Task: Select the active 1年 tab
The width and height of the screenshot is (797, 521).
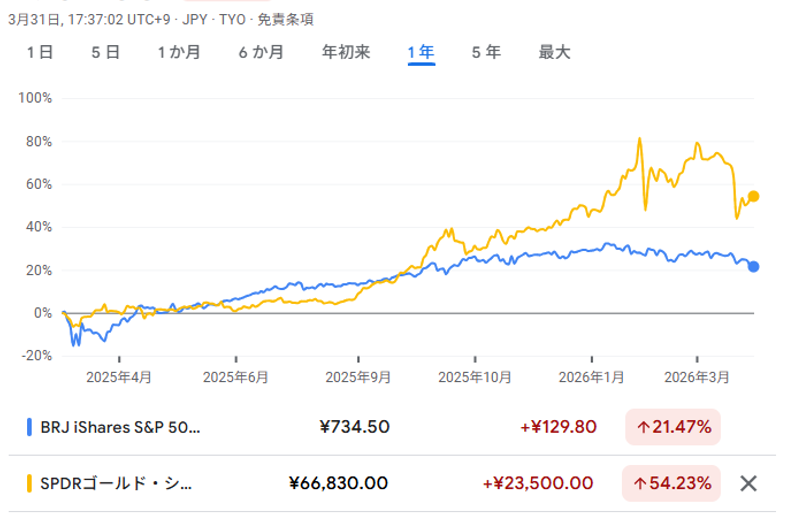Action: pos(421,52)
